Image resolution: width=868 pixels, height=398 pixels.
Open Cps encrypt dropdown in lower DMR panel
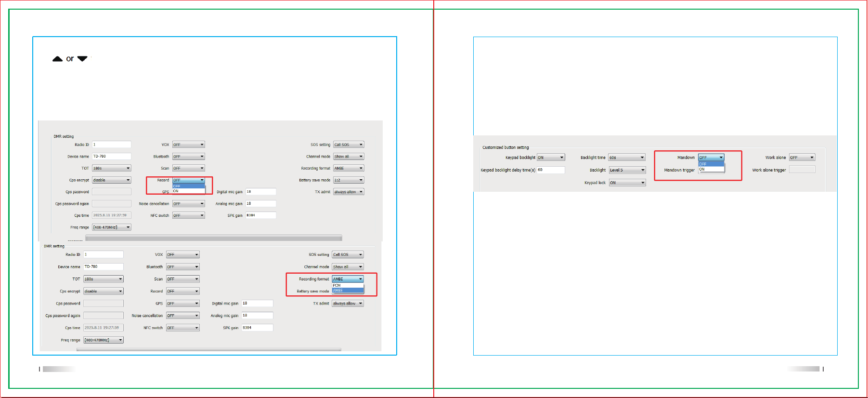(104, 291)
